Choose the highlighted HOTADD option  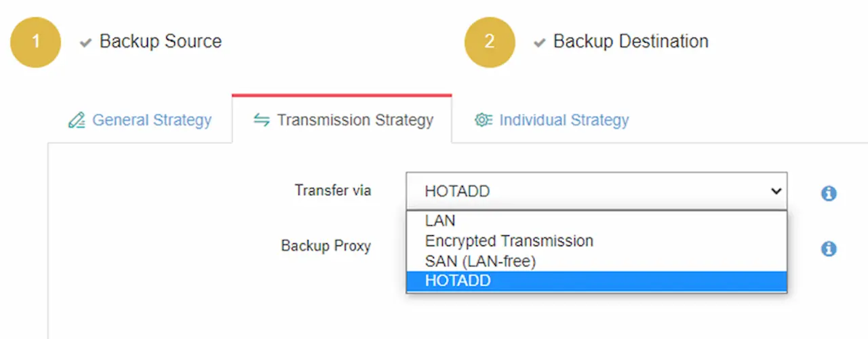[597, 281]
